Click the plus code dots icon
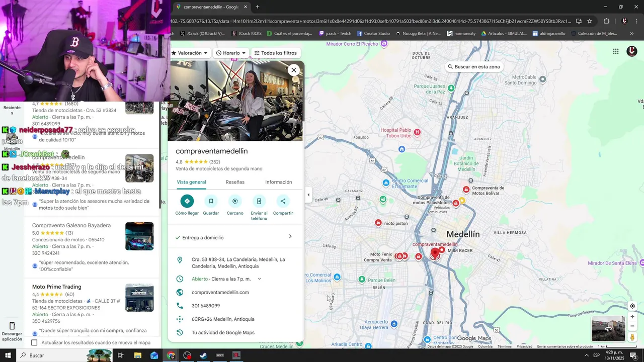This screenshot has height=362, width=644. pos(180,319)
